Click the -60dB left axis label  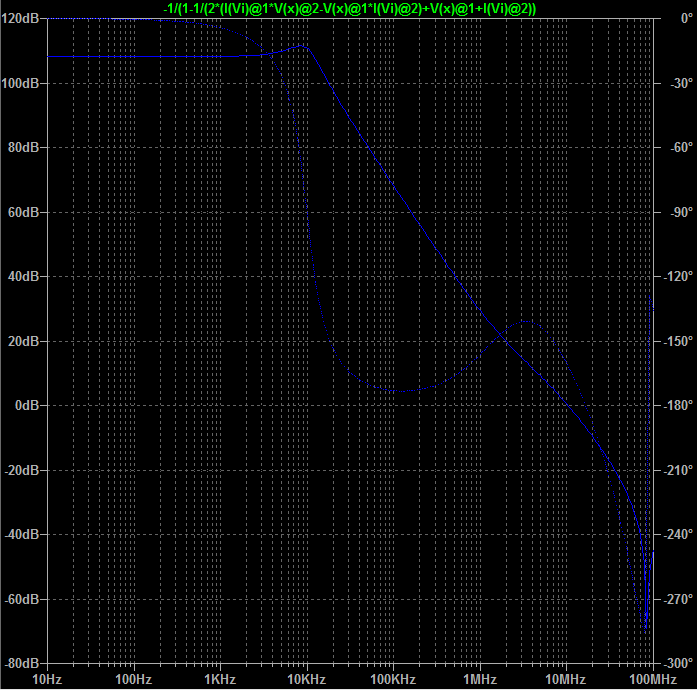(x=22, y=599)
